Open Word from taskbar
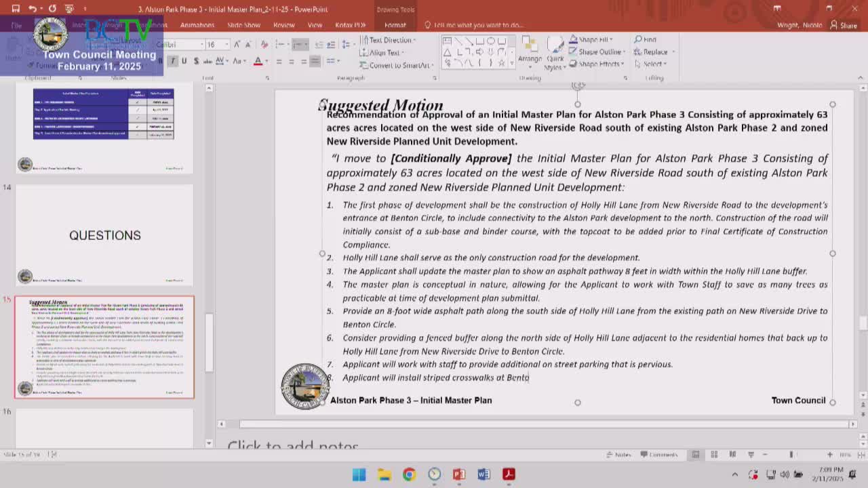868x488 pixels. tap(484, 474)
